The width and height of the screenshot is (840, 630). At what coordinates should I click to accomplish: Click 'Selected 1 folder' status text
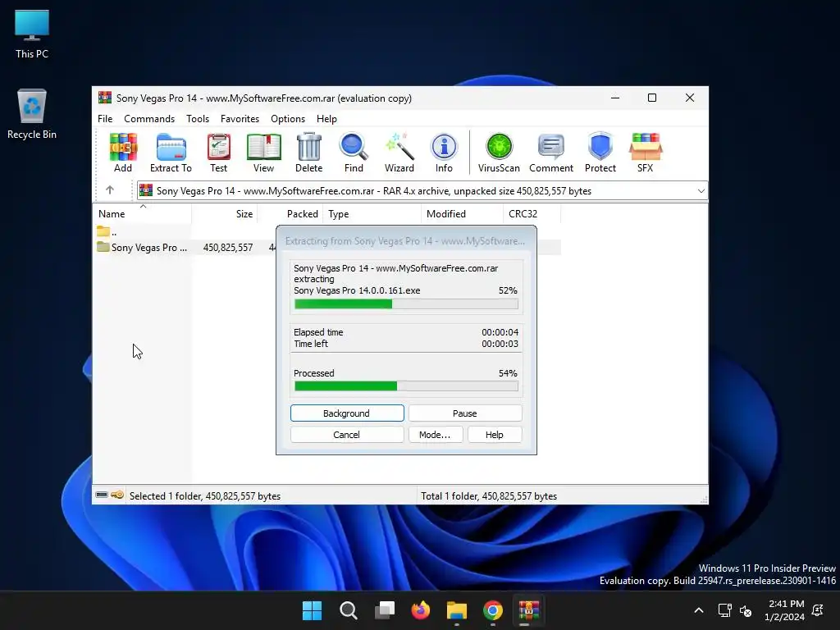click(205, 496)
